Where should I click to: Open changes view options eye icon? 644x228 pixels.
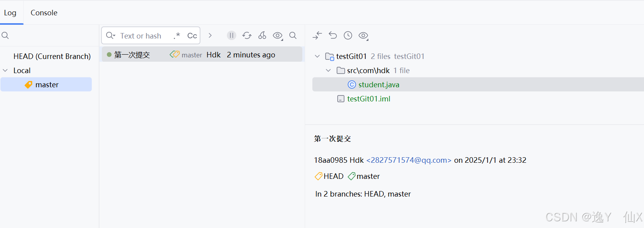click(x=364, y=36)
